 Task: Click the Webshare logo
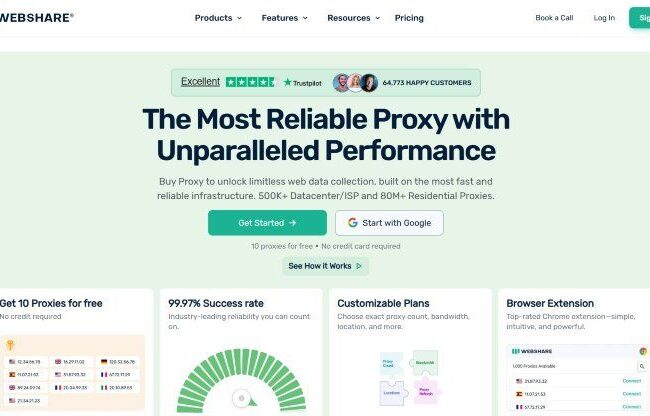(x=36, y=18)
